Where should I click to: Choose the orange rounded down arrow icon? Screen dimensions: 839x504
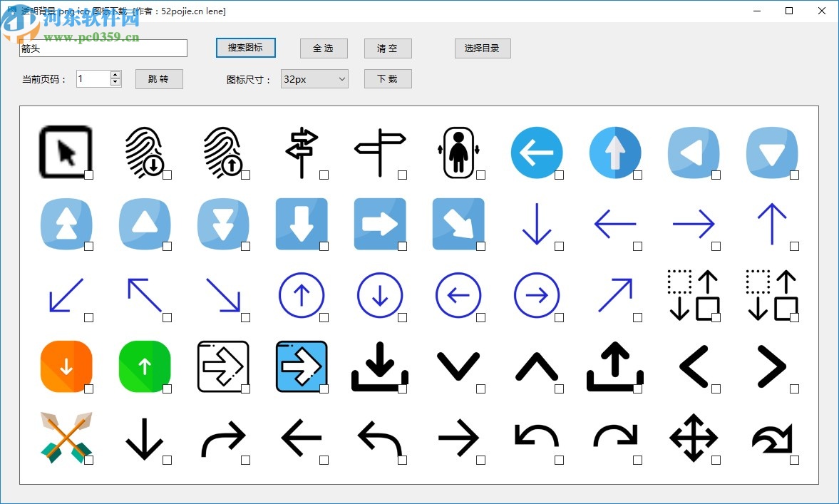point(66,366)
